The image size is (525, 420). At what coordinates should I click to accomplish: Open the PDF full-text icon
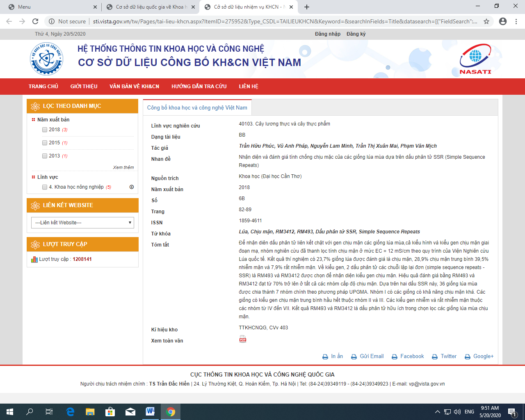click(243, 339)
